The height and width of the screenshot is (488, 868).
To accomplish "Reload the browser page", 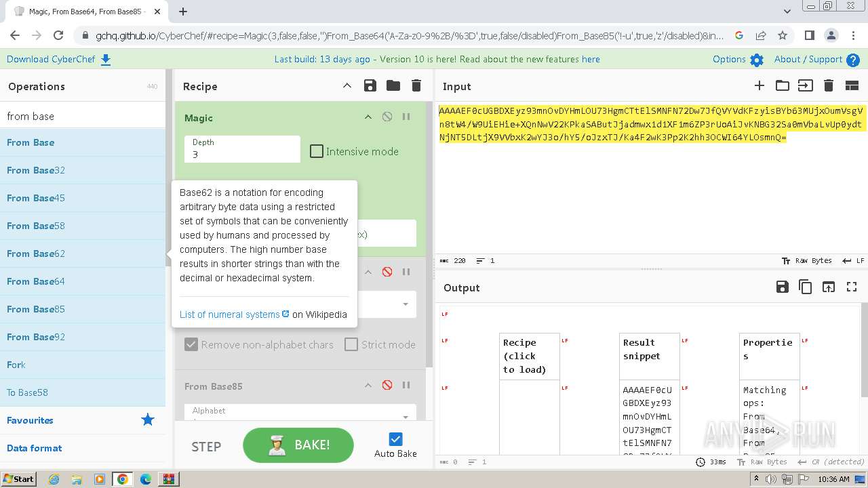I will pyautogui.click(x=58, y=35).
